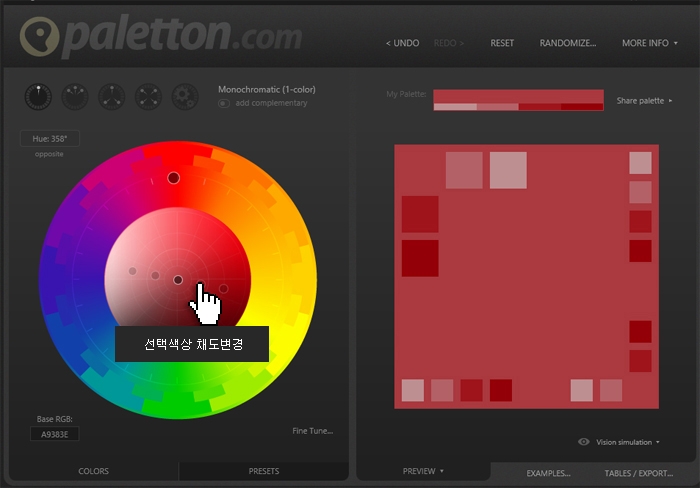This screenshot has height=488, width=700.
Task: Click the medium pink square beside light pink one
Action: (464, 170)
